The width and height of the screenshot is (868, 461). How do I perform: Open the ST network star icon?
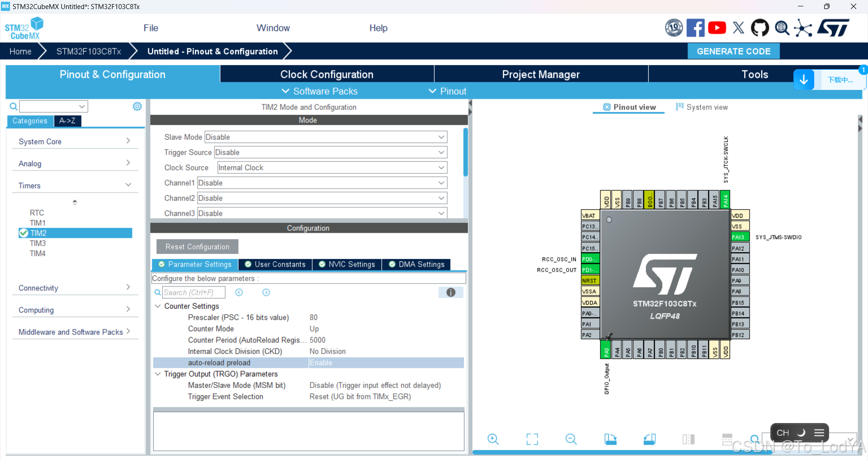click(803, 28)
